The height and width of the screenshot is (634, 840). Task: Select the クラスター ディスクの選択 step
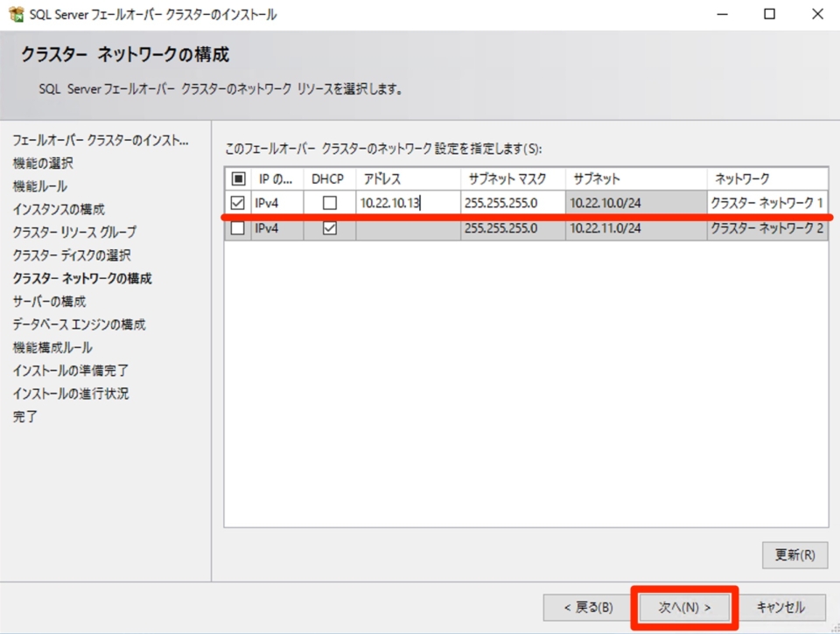[72, 255]
